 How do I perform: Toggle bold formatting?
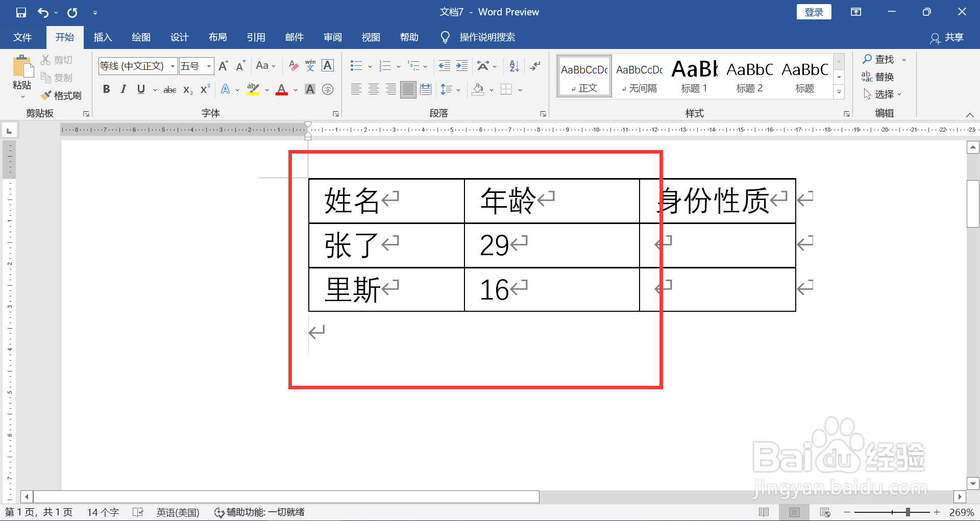click(106, 89)
